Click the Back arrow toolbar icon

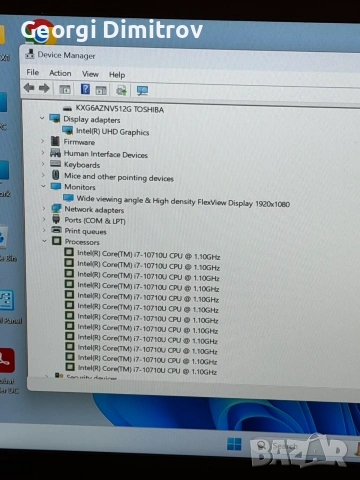pyautogui.click(x=29, y=88)
